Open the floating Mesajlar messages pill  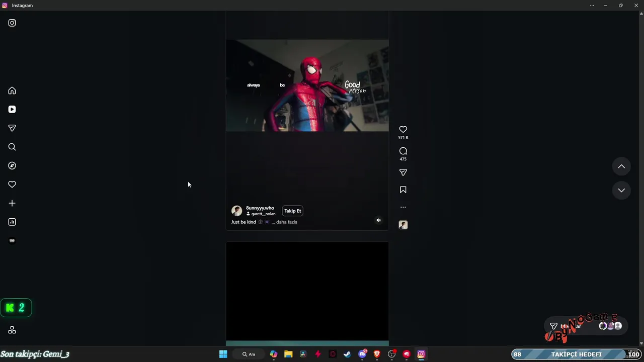(x=585, y=326)
